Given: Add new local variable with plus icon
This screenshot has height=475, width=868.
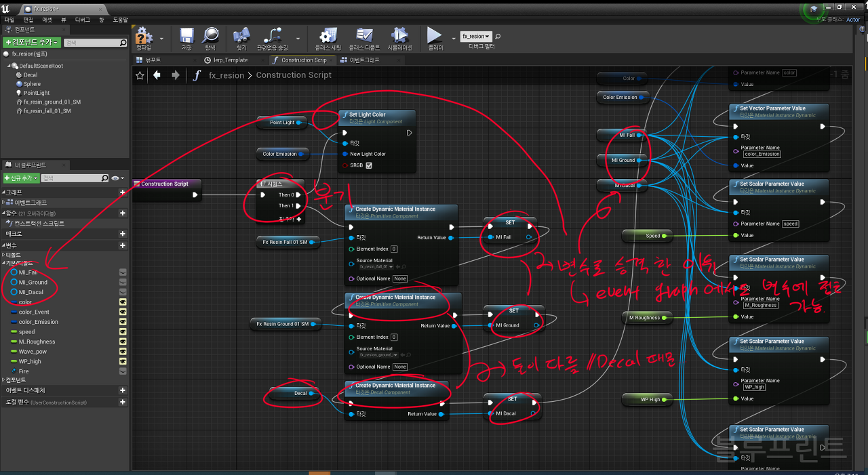Looking at the screenshot, I should [x=123, y=402].
